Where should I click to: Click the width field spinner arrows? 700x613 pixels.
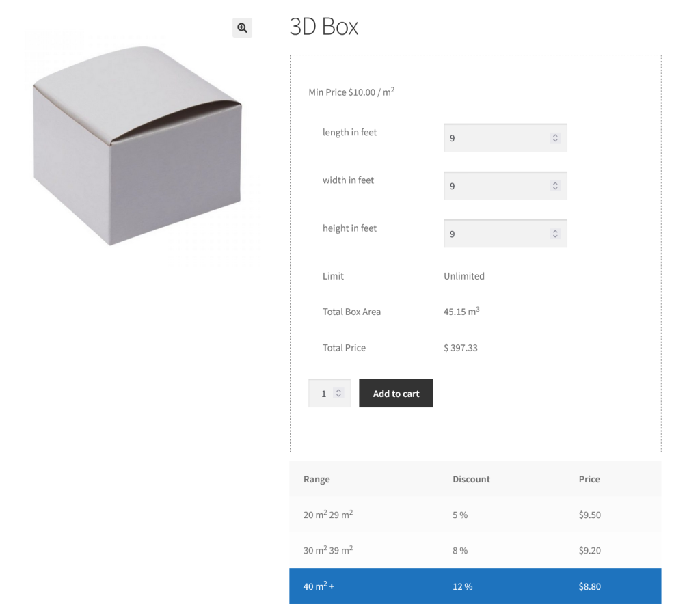point(555,186)
